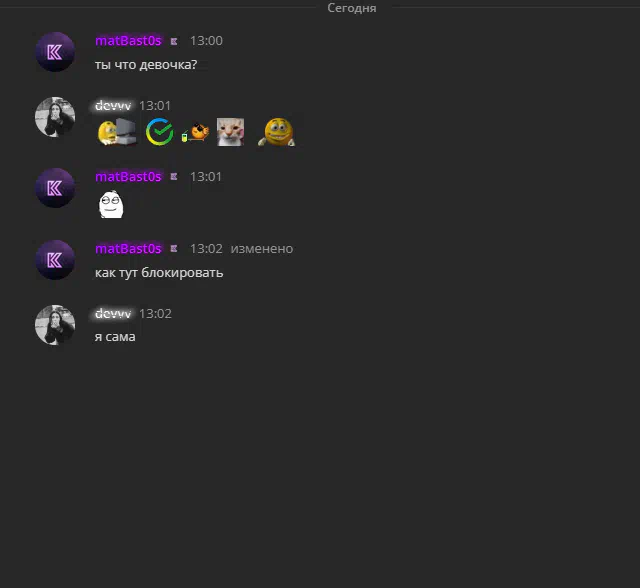Click the orange sunglasses character with drink emoji
This screenshot has width=640, height=588.
coord(195,132)
